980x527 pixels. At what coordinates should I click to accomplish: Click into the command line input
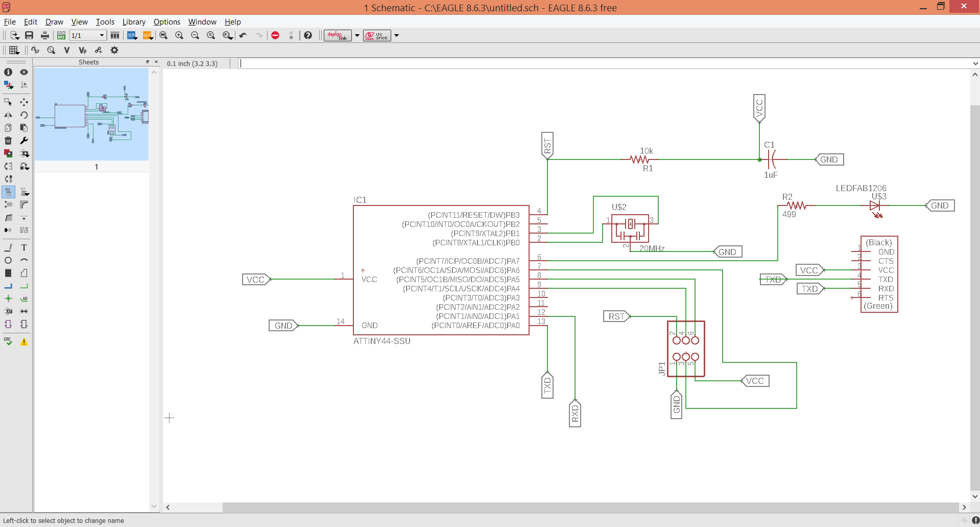pos(605,63)
